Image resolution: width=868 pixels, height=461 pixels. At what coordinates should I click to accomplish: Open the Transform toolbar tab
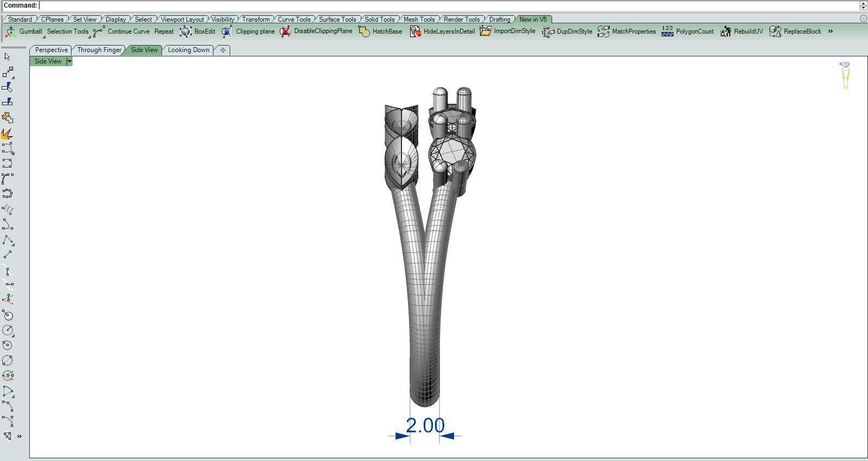click(256, 19)
